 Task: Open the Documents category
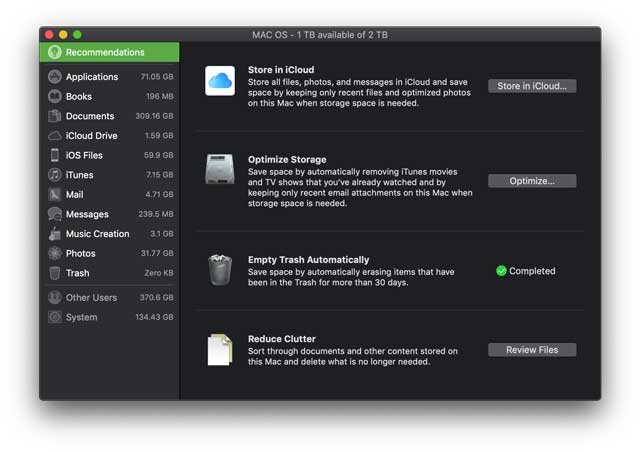click(x=109, y=116)
